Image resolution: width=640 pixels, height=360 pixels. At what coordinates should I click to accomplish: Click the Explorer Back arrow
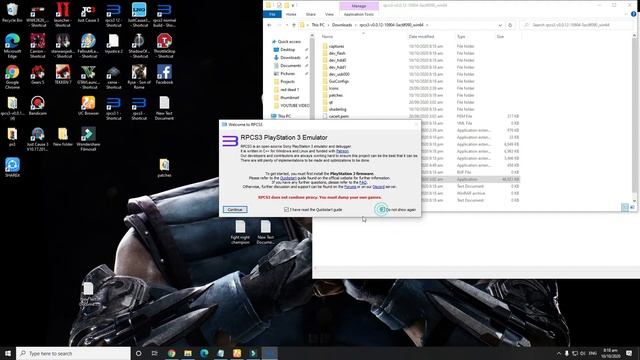[269, 25]
